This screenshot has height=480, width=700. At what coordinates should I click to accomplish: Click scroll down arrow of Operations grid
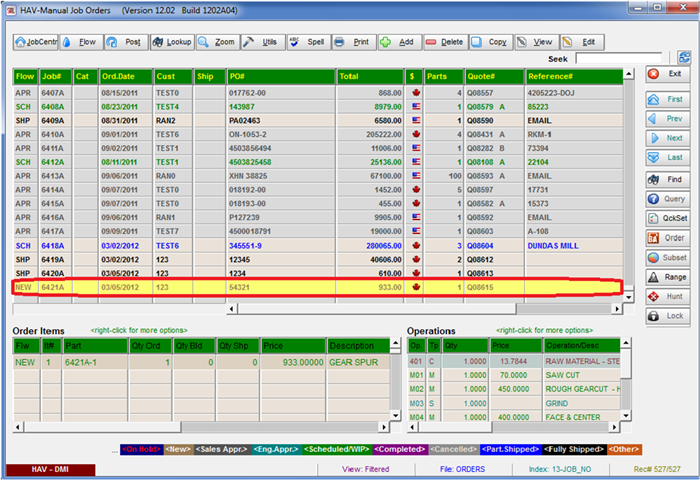[x=626, y=416]
